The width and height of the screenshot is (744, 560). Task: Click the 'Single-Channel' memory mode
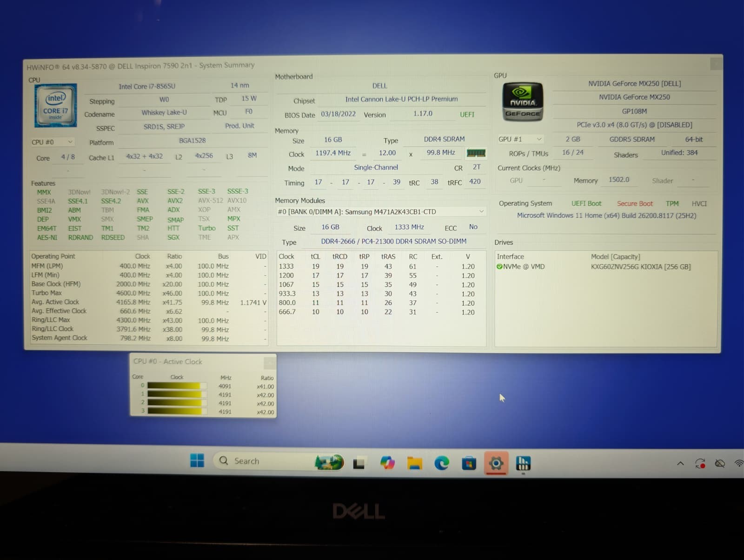click(376, 167)
